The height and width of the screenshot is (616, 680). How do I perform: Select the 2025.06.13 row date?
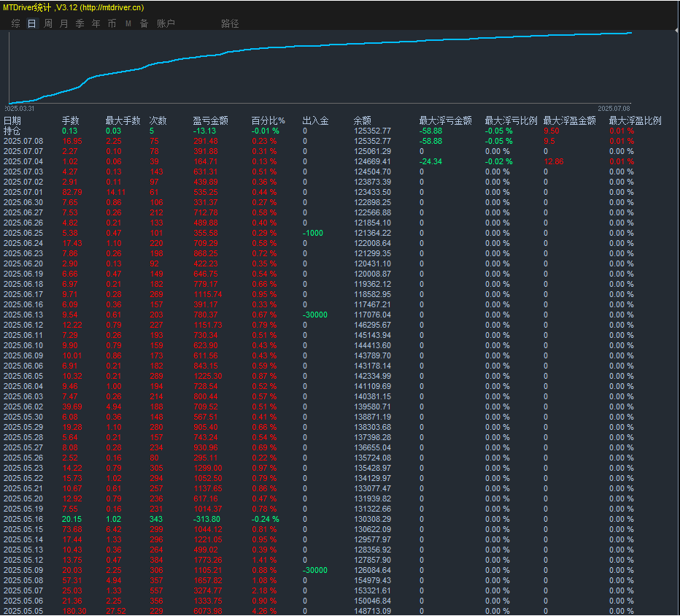pyautogui.click(x=23, y=315)
